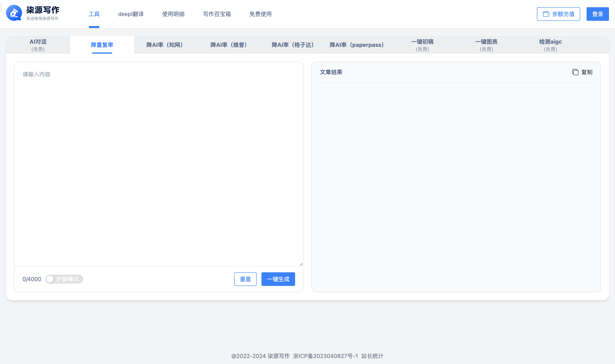Click the 0/4000 character counter

32,279
